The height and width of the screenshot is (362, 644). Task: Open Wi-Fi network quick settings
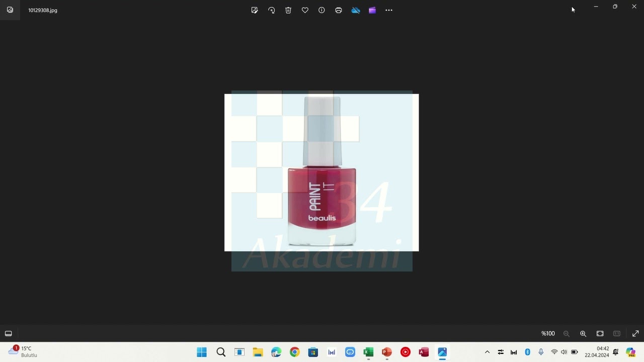pyautogui.click(x=554, y=352)
